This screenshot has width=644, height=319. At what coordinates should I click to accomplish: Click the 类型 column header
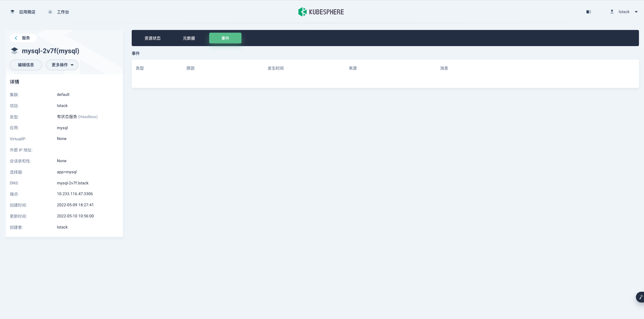point(140,68)
